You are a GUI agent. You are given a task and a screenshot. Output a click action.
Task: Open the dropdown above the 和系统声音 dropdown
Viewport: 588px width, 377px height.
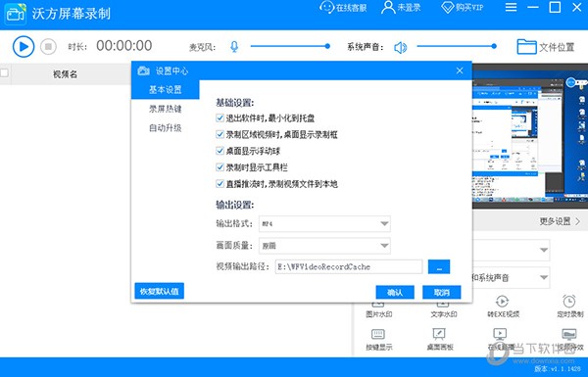[511, 250]
